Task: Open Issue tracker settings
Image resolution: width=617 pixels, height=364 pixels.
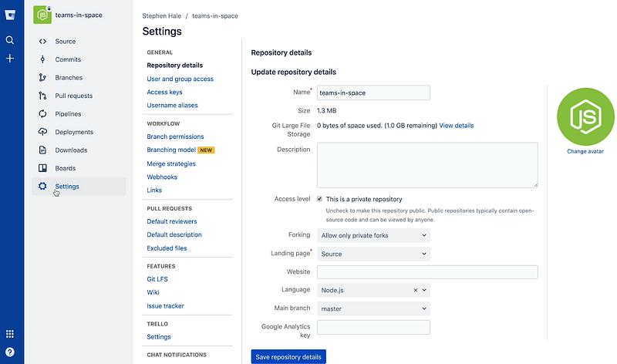Action: (165, 305)
